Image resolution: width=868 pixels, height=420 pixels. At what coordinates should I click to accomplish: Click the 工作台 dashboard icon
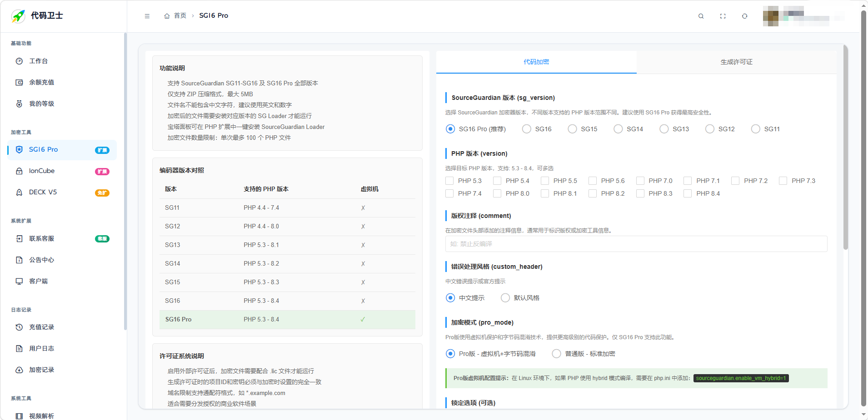coord(19,61)
